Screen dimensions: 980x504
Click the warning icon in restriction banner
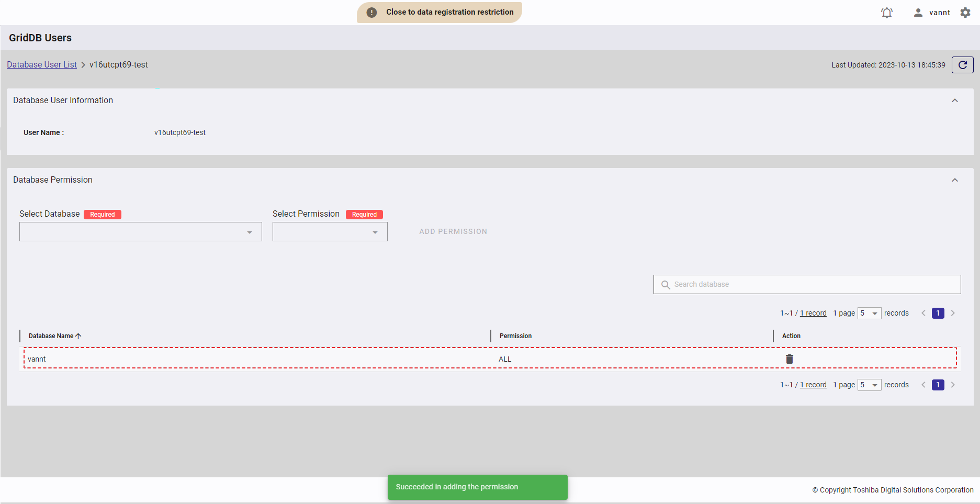coord(371,13)
